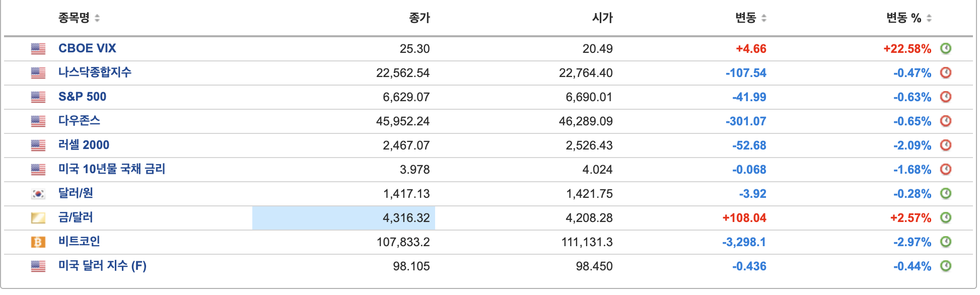Open 미국 10년물 국채 금리 link
The height and width of the screenshot is (295, 980).
coord(112,169)
